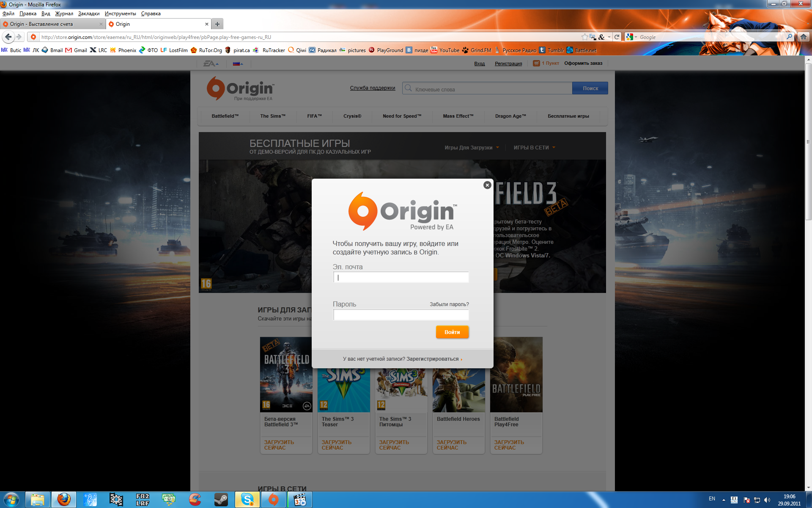The height and width of the screenshot is (508, 812).
Task: Expand Игры Для Загрузки dropdown
Action: pos(472,148)
